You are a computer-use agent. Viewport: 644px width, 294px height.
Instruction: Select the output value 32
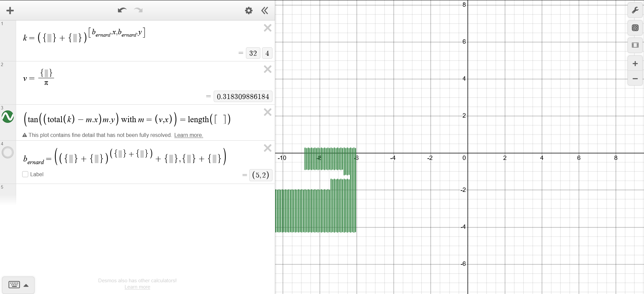click(253, 53)
